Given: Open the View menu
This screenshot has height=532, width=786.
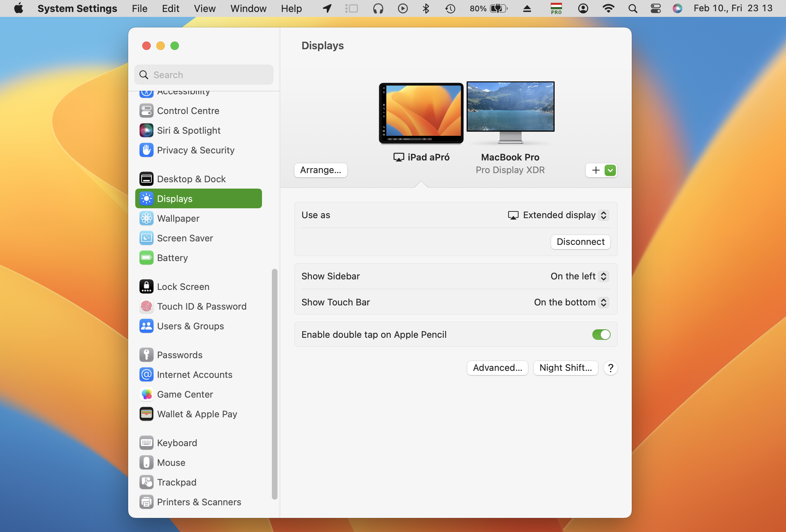Looking at the screenshot, I should point(205,8).
